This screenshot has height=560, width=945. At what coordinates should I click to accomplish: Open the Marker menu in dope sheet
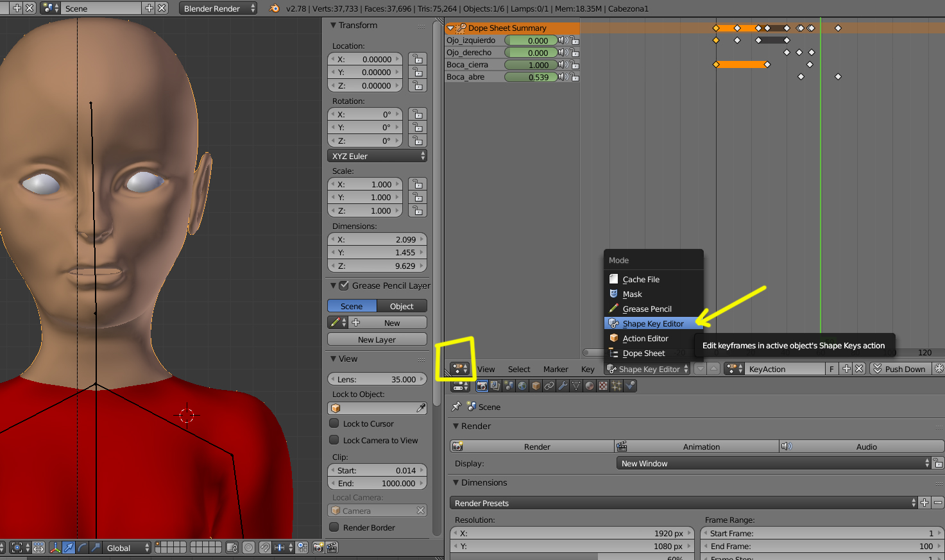pos(556,369)
